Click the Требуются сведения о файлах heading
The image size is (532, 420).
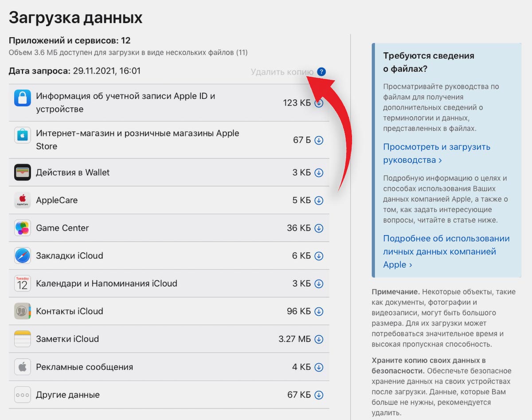(429, 63)
